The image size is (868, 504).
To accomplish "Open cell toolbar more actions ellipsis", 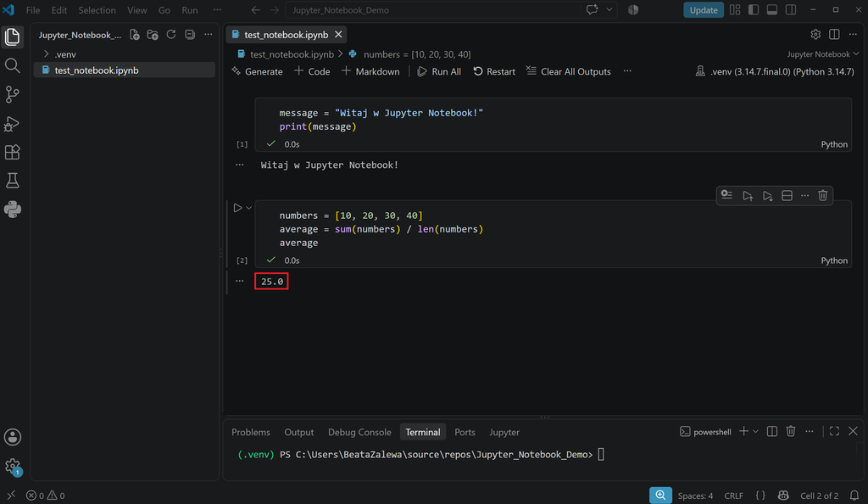I will point(805,195).
